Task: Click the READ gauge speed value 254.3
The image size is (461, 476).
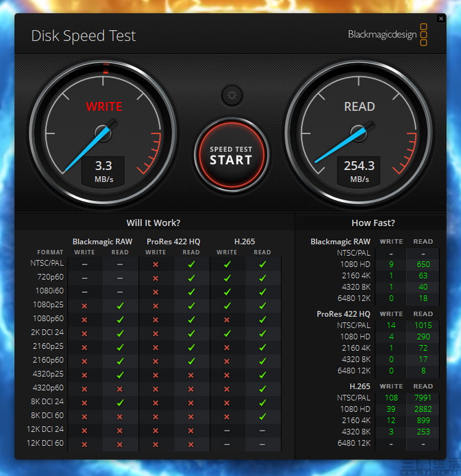Action: (x=359, y=166)
